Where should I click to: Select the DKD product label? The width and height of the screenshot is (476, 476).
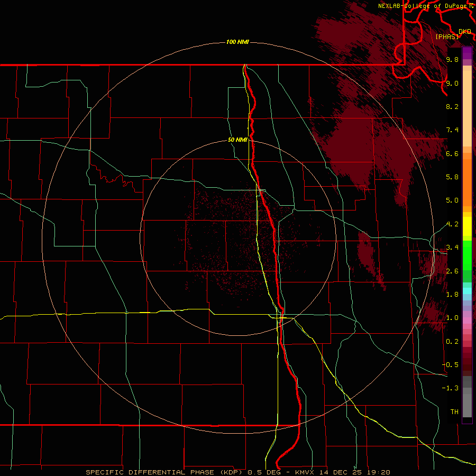[465, 32]
